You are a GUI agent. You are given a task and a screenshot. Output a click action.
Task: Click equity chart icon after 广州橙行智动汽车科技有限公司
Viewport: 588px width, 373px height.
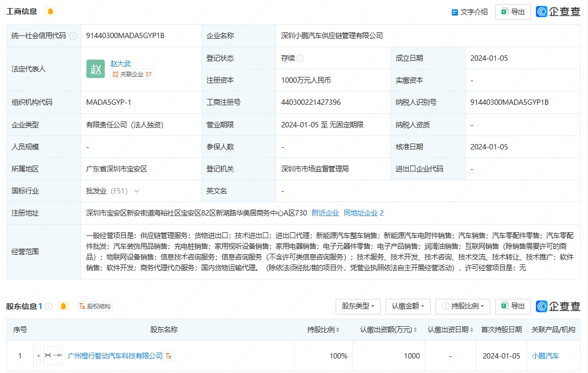pos(169,356)
